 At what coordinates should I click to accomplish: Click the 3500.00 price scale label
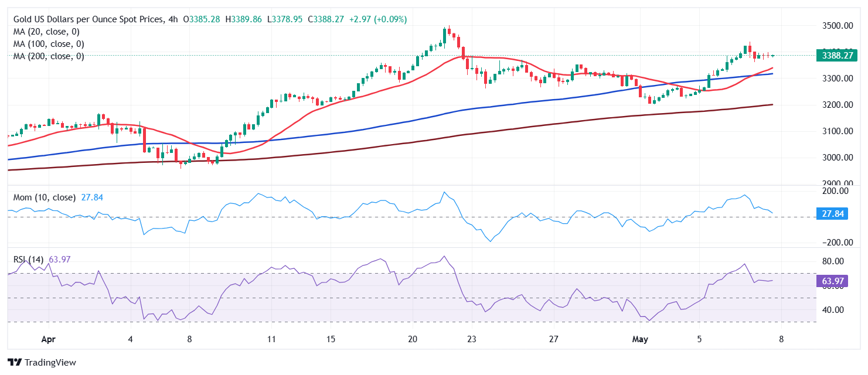[x=836, y=26]
